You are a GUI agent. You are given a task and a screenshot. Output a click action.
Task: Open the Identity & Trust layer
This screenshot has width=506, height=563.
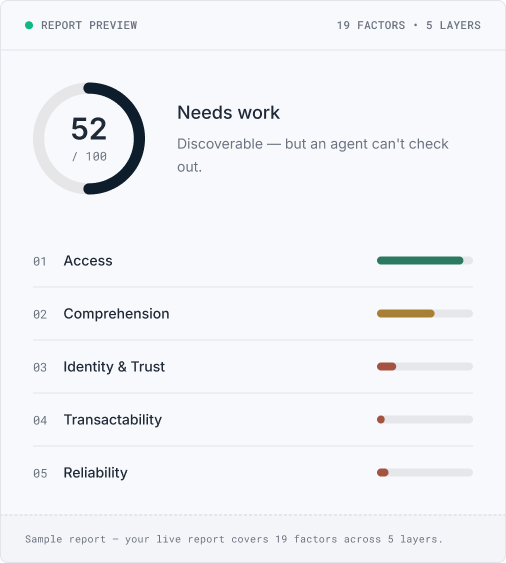coord(253,367)
